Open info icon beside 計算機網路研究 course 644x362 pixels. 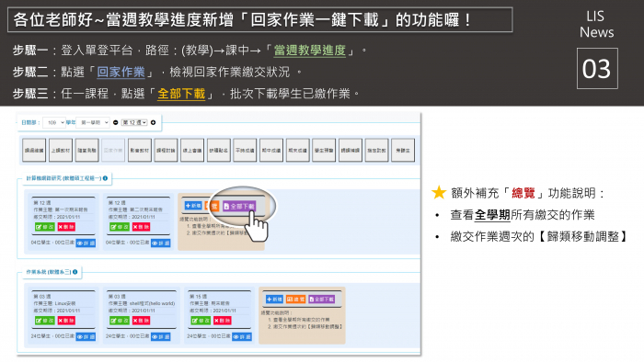[105, 178]
